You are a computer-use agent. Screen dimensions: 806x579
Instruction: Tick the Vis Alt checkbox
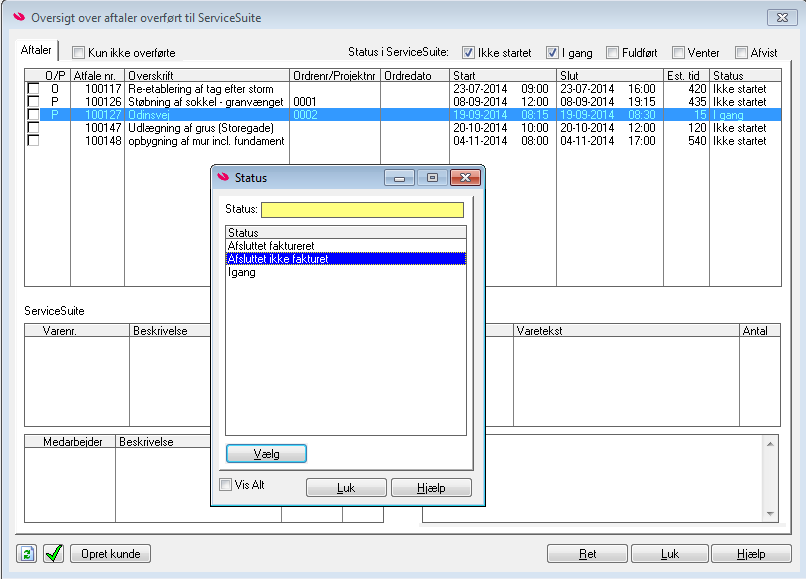click(225, 484)
